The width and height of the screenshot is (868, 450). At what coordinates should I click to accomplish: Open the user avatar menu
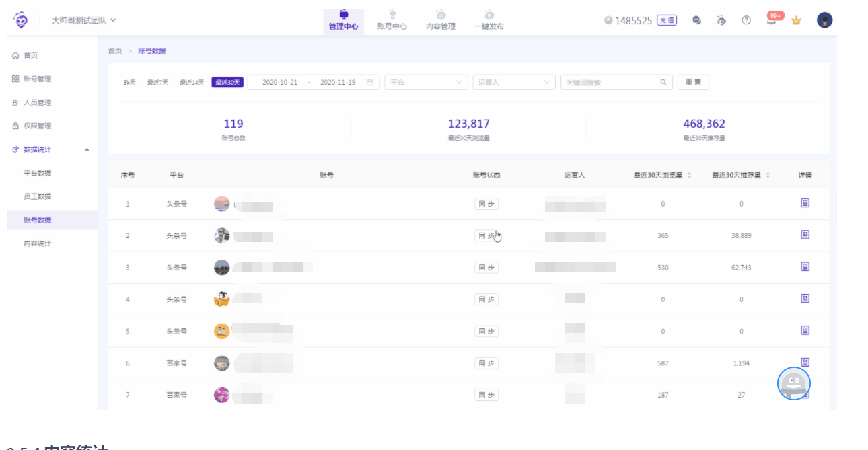coord(825,20)
